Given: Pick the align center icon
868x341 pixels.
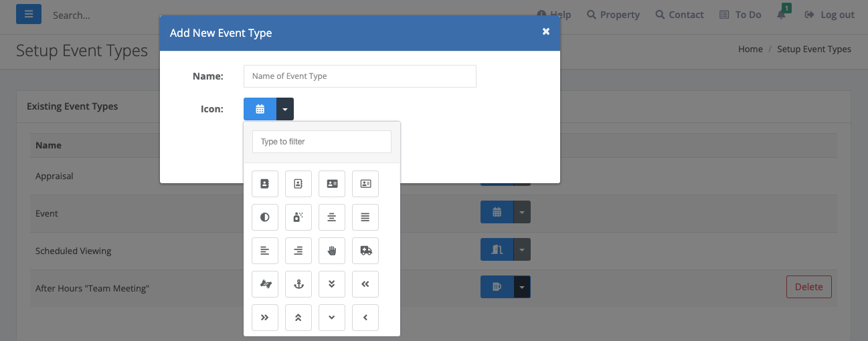Looking at the screenshot, I should pos(332,217).
